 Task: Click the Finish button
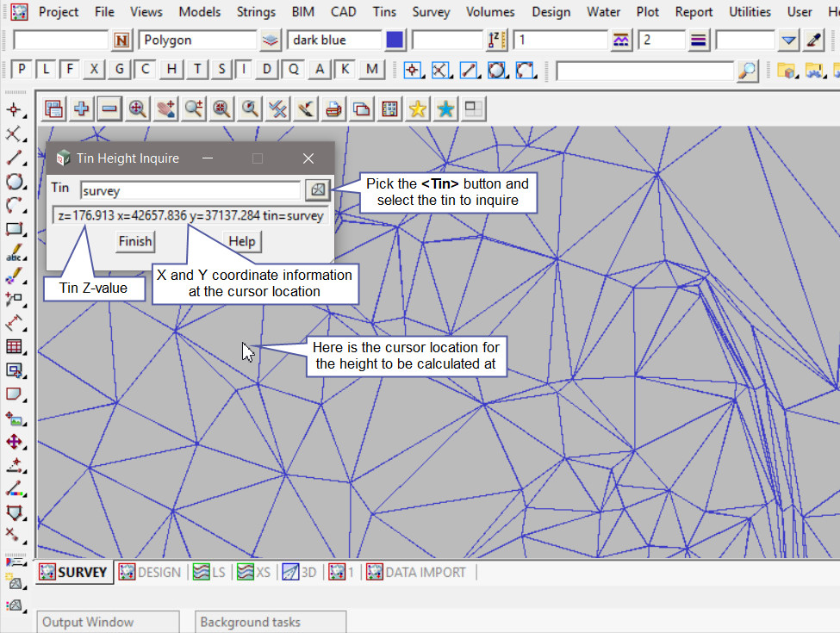click(x=134, y=241)
